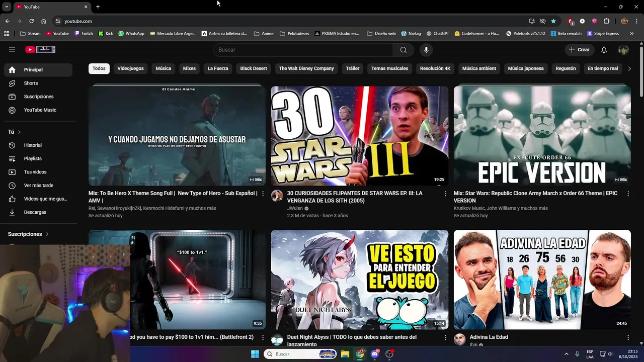Viewport: 644px width, 362px height.
Task: Show hidden system tray icons
Action: pyautogui.click(x=566, y=354)
